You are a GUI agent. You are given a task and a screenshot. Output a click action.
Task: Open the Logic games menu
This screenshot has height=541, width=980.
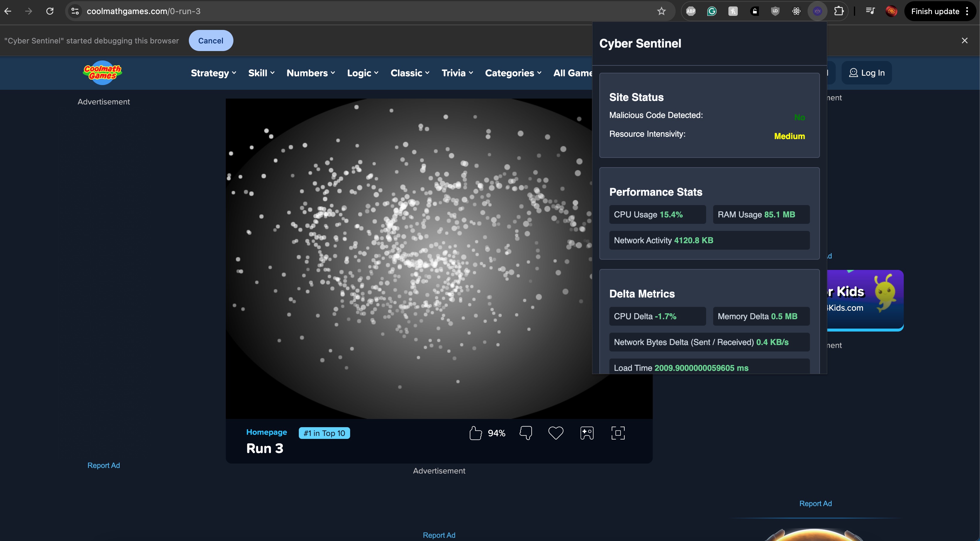(362, 73)
